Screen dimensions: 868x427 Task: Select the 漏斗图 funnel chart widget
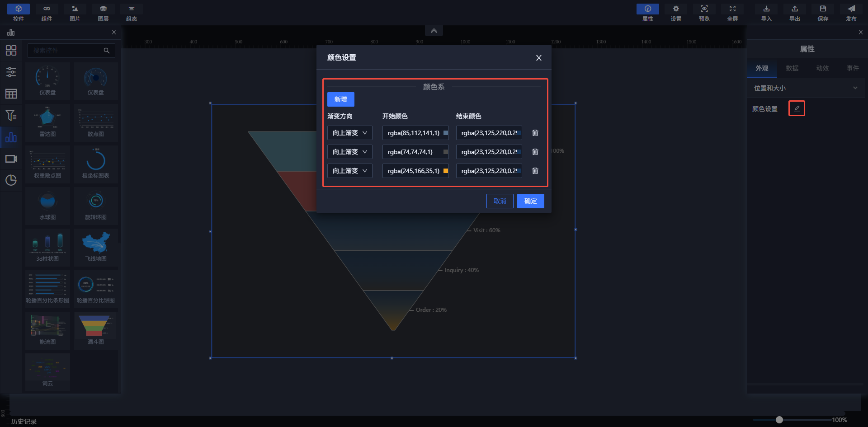tap(96, 330)
